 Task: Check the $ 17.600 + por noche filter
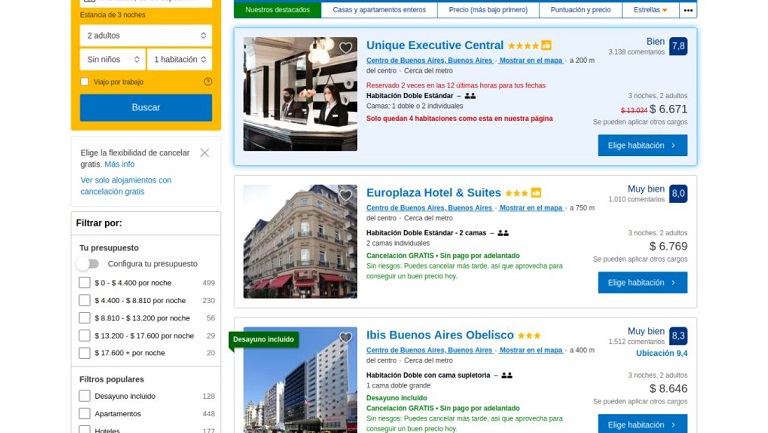85,353
